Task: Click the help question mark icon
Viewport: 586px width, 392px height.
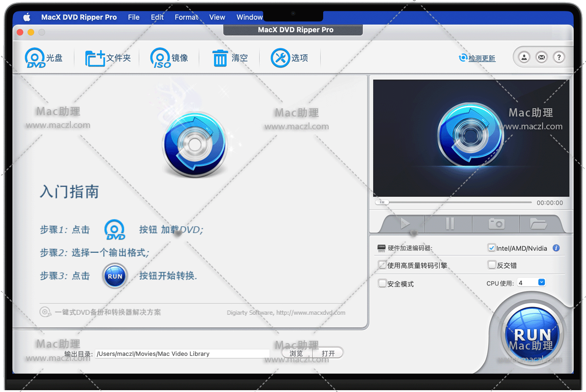Action: click(559, 57)
